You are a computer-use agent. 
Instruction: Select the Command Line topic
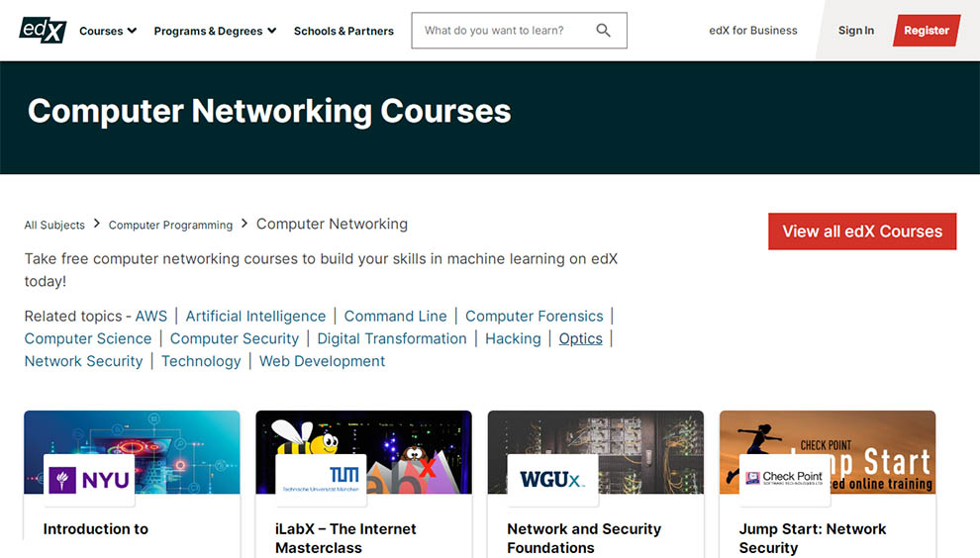396,317
